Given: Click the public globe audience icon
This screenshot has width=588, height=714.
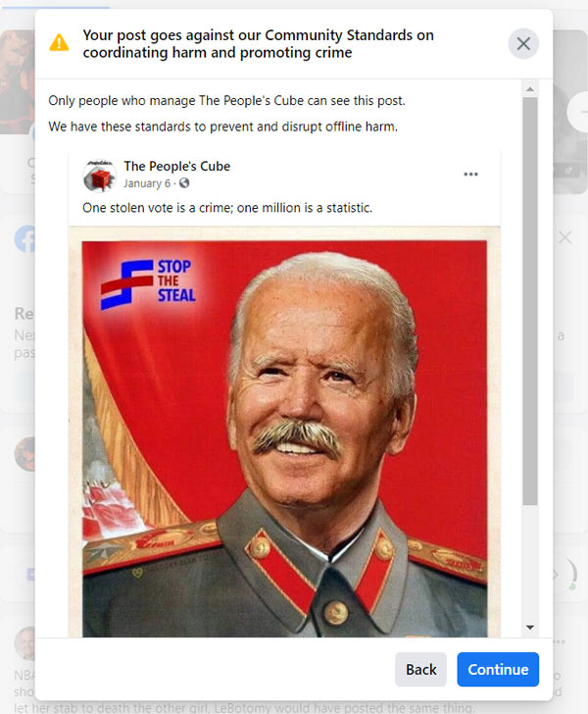Looking at the screenshot, I should click(x=184, y=183).
